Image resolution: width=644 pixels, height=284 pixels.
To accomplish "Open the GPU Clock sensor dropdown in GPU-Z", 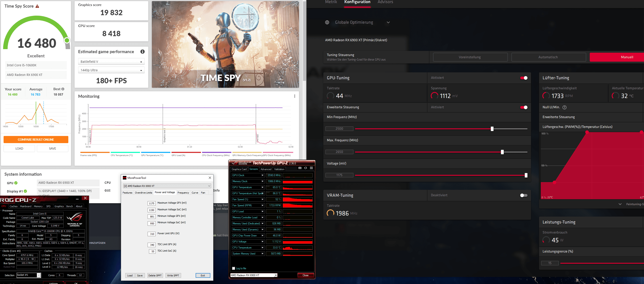I will tap(263, 175).
